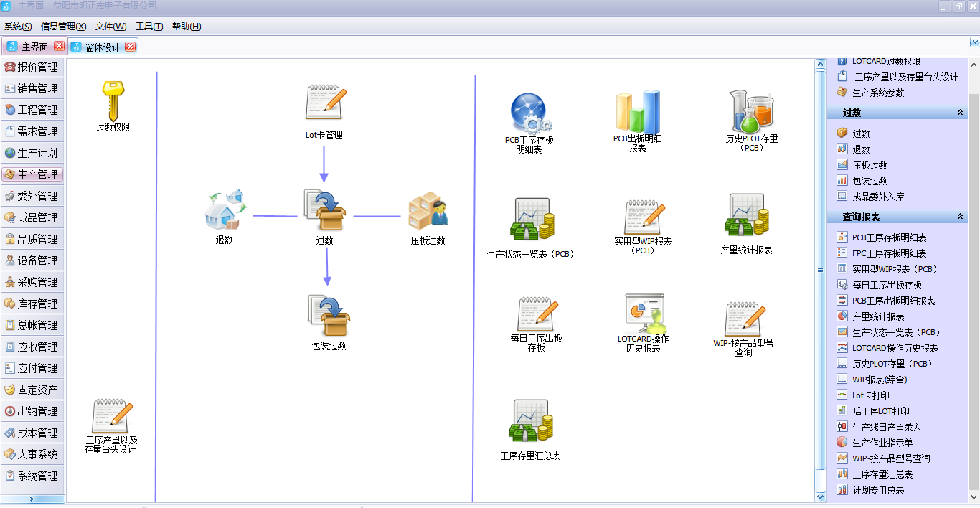Open 工序存量汇总表 money chart icon
The image size is (980, 508).
[x=530, y=421]
